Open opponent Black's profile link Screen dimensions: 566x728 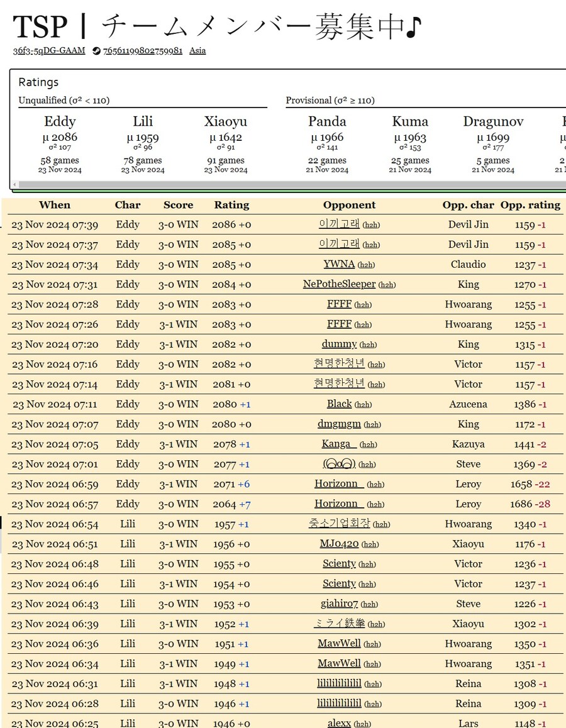339,404
